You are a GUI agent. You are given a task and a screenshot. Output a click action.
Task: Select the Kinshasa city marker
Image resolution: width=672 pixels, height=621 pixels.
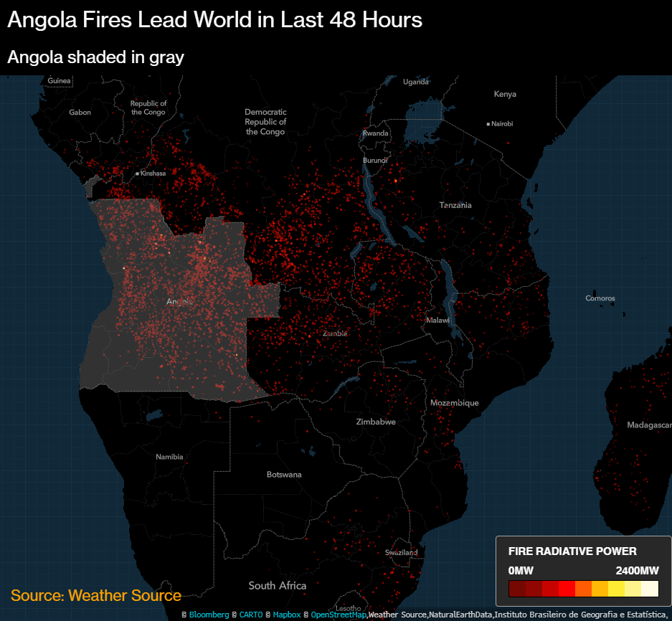coord(137,173)
